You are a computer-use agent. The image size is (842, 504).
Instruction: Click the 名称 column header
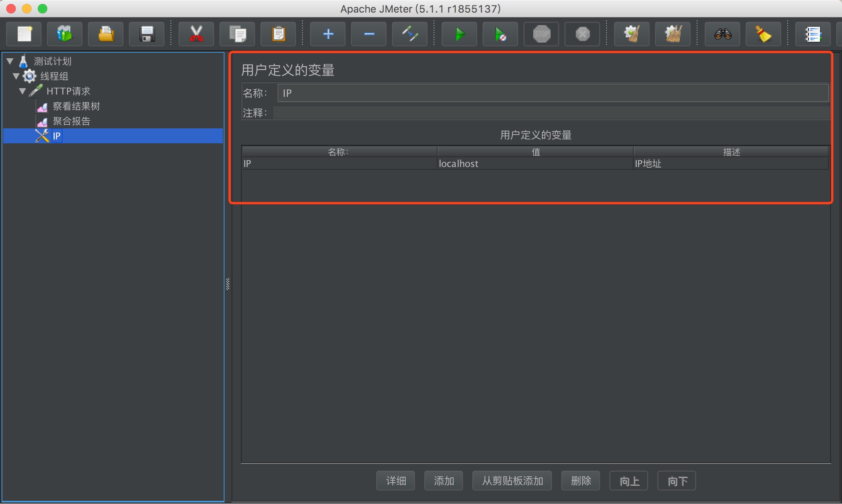tap(339, 152)
